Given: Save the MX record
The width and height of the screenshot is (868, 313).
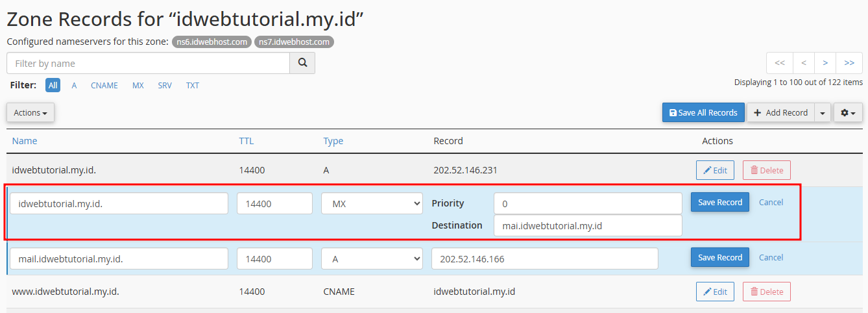Looking at the screenshot, I should 720,202.
